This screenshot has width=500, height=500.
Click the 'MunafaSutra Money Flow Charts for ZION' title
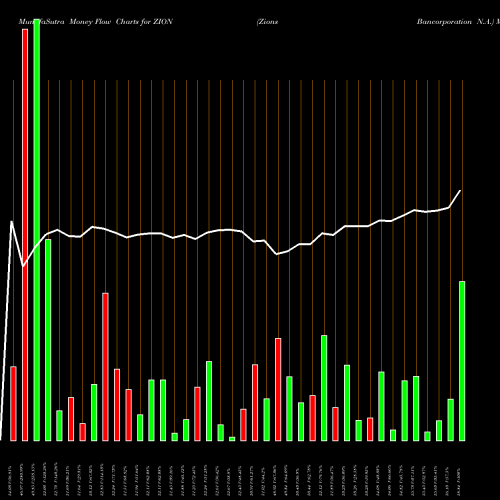tap(96, 22)
